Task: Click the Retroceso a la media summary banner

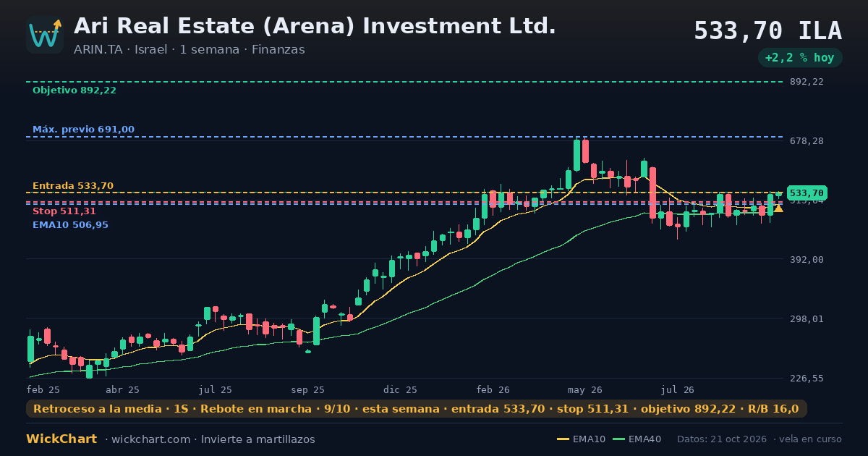Action: point(417,409)
